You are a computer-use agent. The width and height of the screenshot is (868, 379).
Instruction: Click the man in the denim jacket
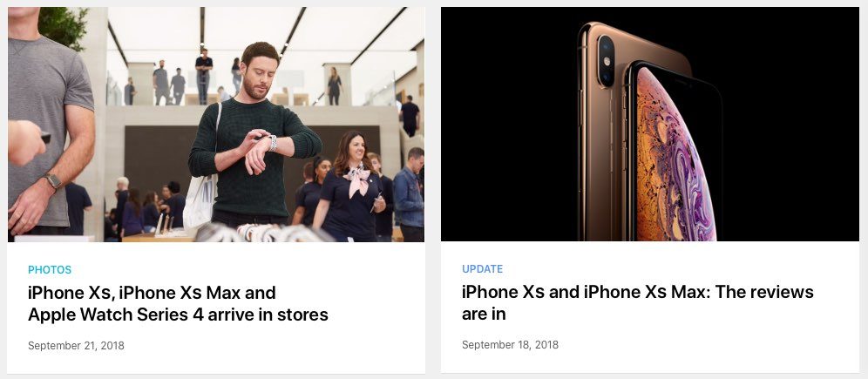click(x=409, y=193)
